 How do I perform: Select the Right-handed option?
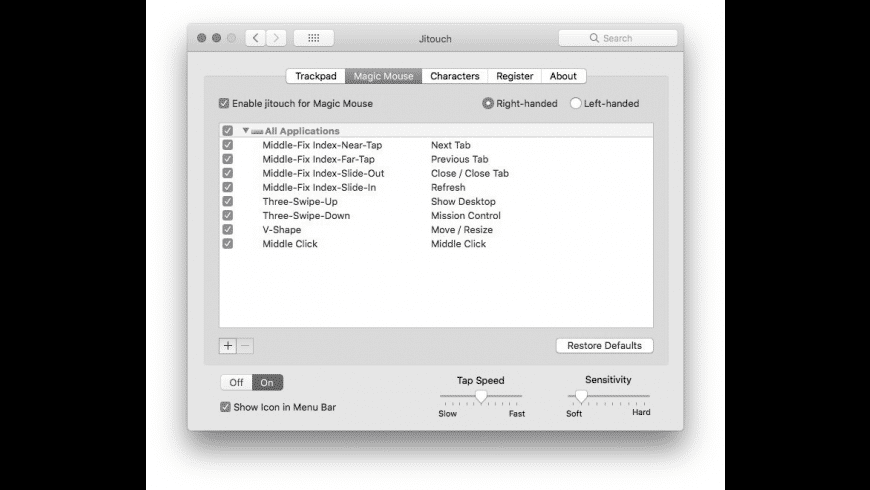tap(488, 103)
